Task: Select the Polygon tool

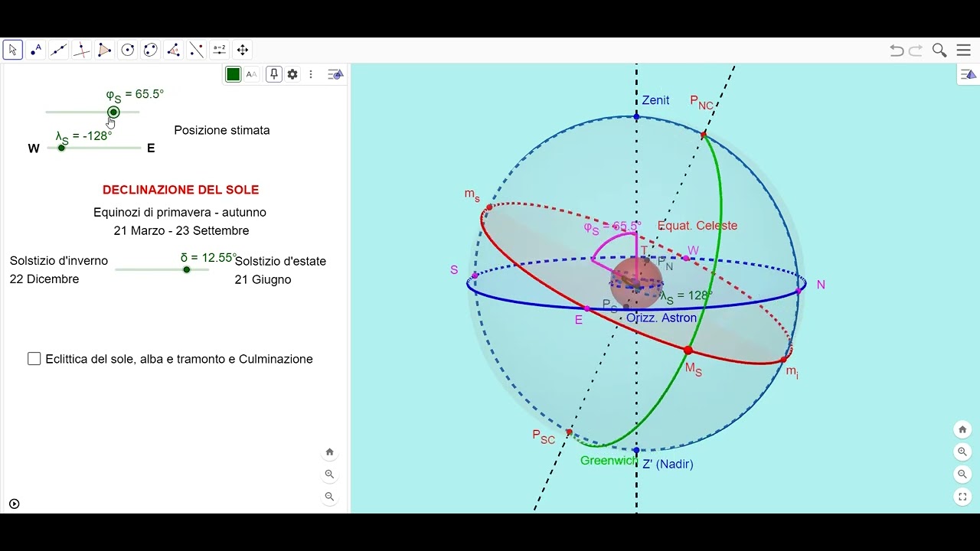Action: point(105,50)
